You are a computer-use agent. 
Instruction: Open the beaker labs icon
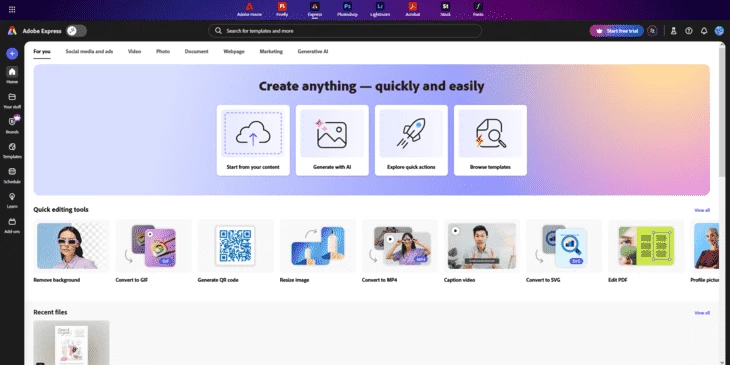pos(673,31)
